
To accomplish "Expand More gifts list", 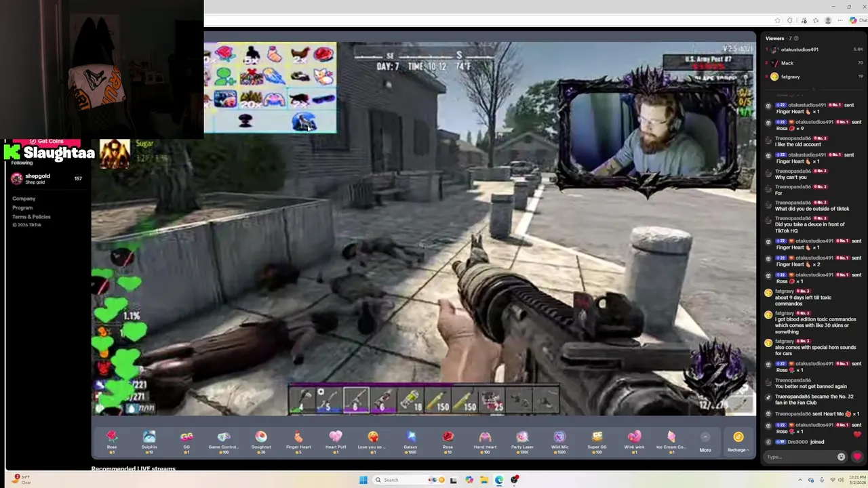I will coord(705,442).
